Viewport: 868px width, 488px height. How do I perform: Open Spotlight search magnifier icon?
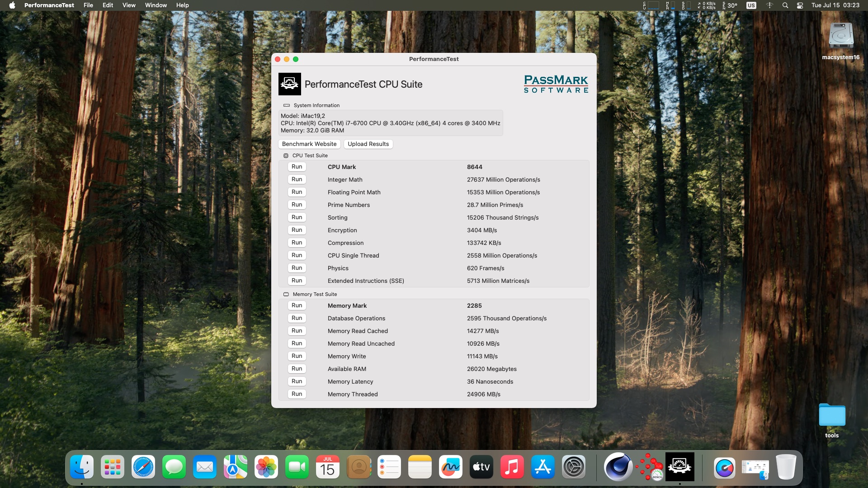[785, 5]
